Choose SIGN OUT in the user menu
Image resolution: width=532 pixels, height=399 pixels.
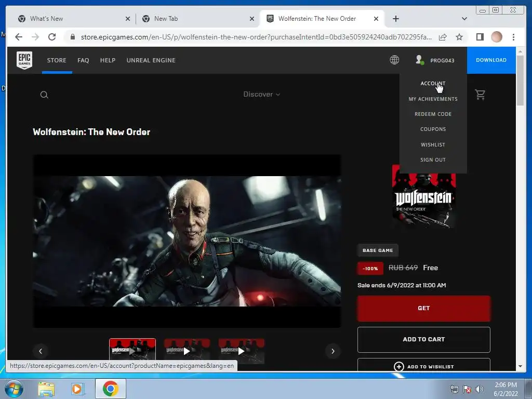pyautogui.click(x=433, y=160)
